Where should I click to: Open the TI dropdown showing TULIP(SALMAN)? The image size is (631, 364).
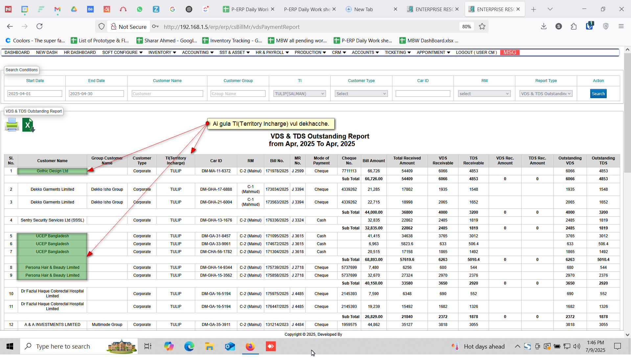coord(299,94)
